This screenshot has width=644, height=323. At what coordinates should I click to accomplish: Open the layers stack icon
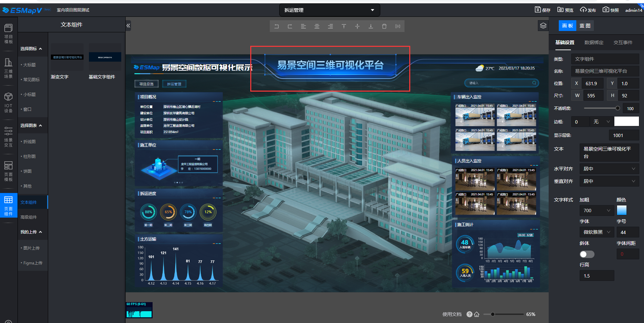coord(543,26)
